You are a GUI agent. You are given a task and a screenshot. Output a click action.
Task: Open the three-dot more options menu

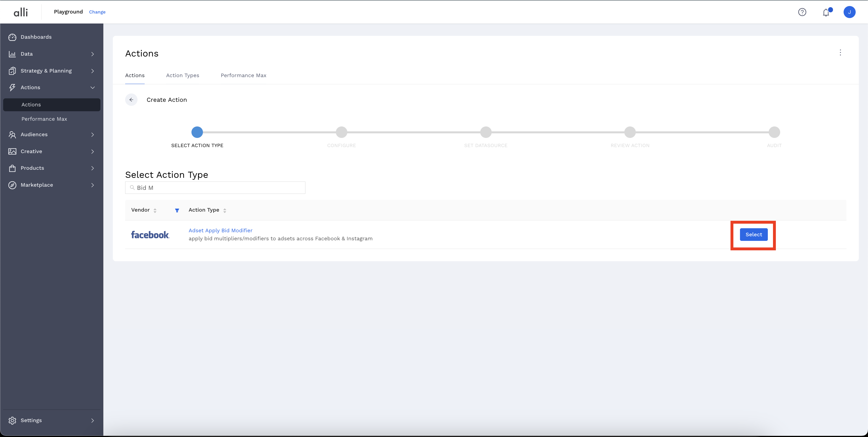pos(840,52)
